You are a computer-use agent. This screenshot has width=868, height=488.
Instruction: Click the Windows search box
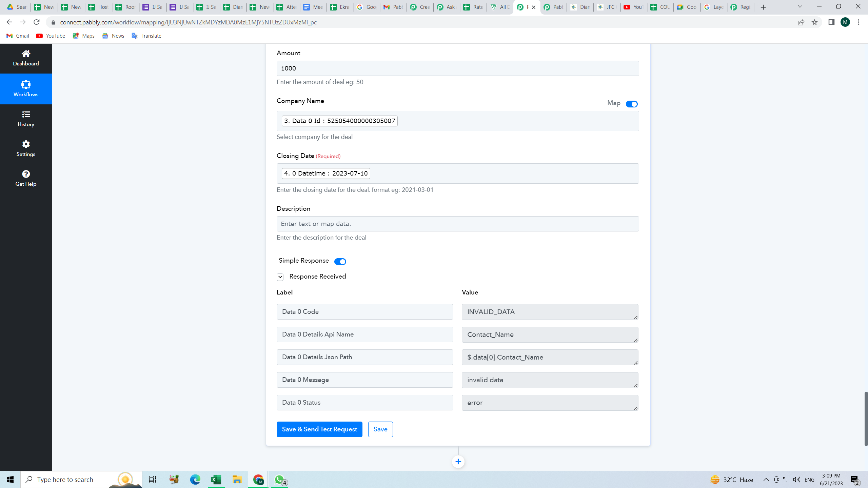81,479
